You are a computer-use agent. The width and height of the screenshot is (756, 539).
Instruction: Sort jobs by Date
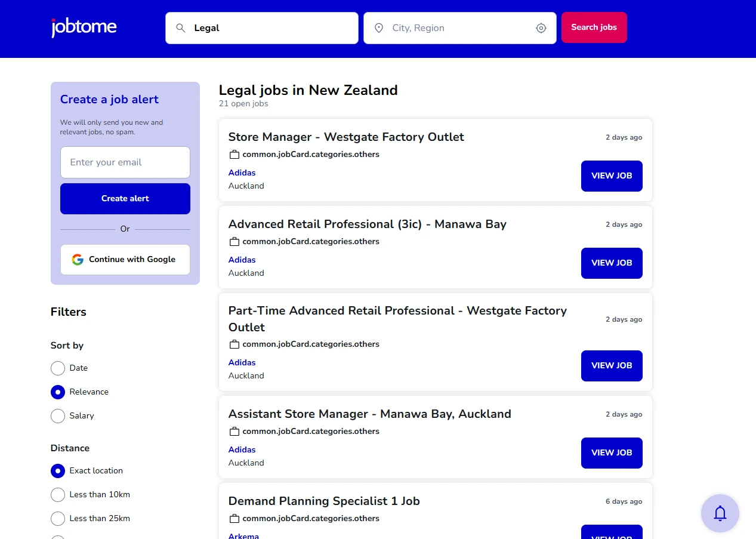(58, 368)
